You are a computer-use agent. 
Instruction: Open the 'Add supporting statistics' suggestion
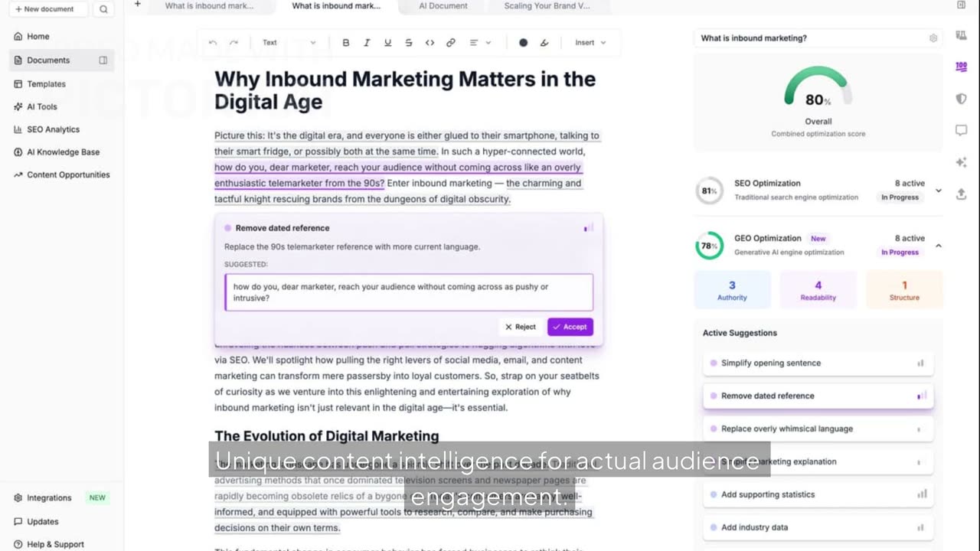[x=818, y=494]
